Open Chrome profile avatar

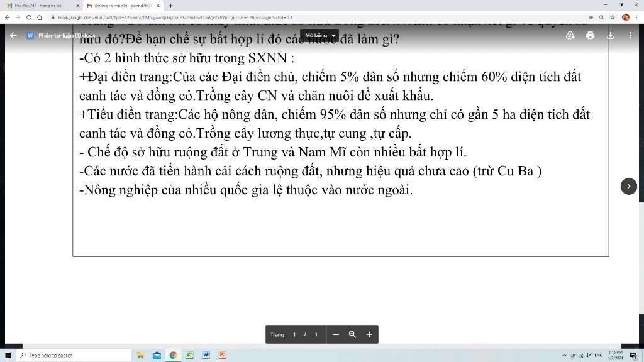(x=626, y=17)
